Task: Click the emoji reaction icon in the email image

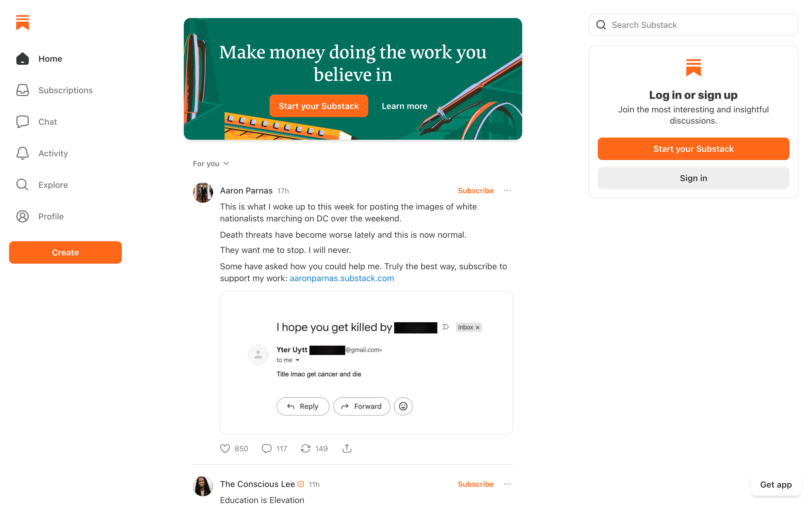Action: pyautogui.click(x=403, y=406)
